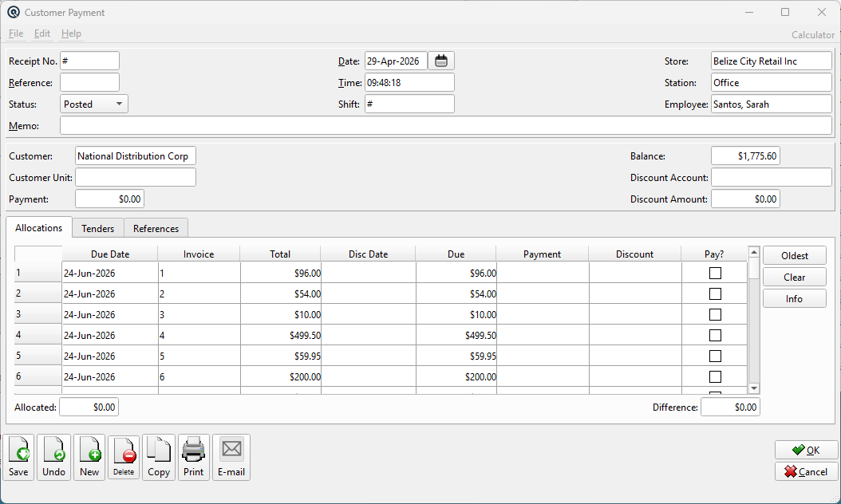Open the date calendar picker
The image size is (841, 504).
coord(441,61)
